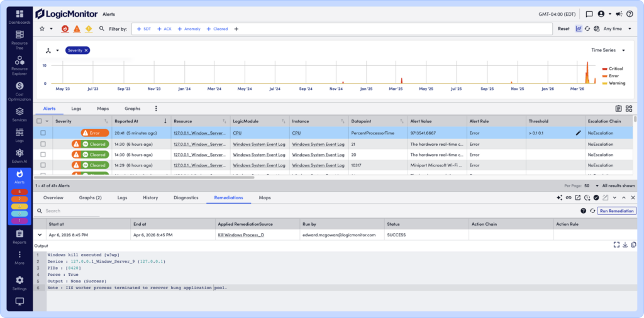Click the edit threshold pencil icon
The height and width of the screenshot is (318, 644).
tap(578, 133)
